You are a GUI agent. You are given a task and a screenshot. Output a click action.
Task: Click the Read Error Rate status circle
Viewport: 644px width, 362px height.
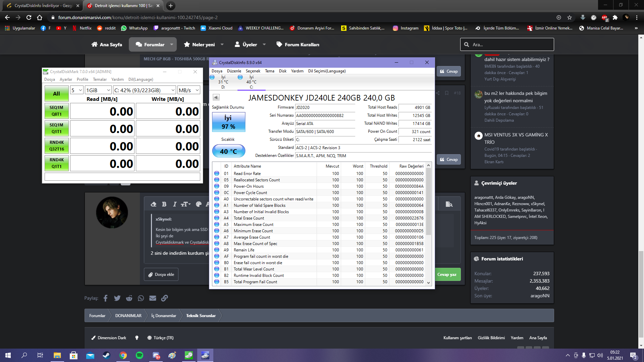click(217, 173)
